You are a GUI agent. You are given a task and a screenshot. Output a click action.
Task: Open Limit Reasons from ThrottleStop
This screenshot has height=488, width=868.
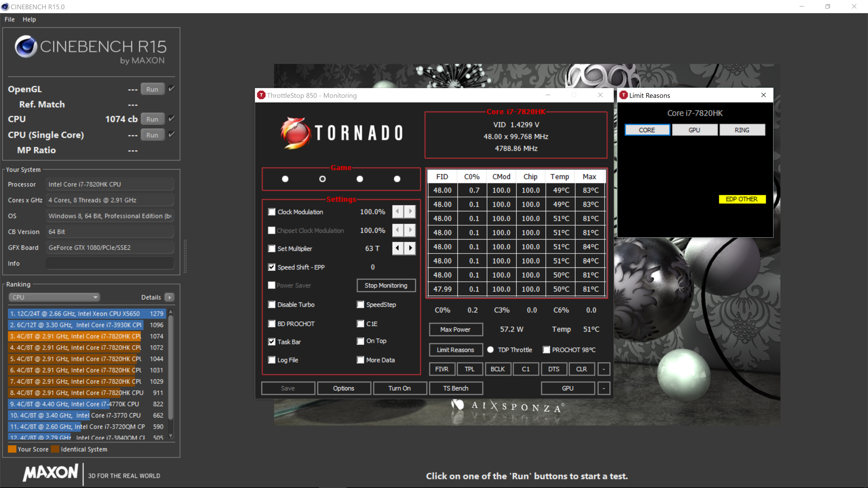click(455, 350)
